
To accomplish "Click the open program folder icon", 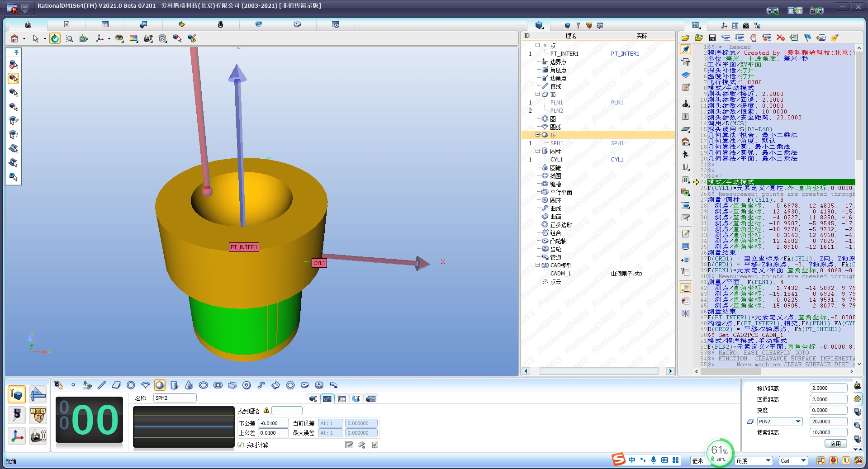I will point(685,38).
